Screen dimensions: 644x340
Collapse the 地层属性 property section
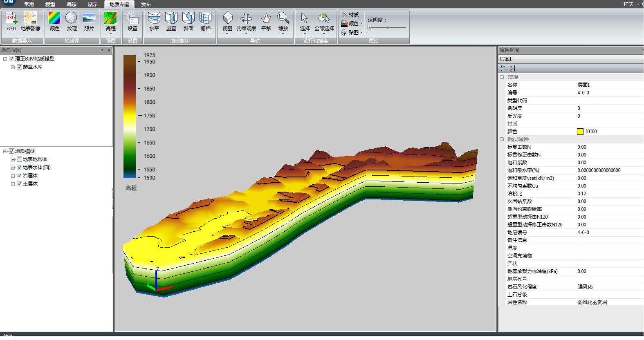502,139
